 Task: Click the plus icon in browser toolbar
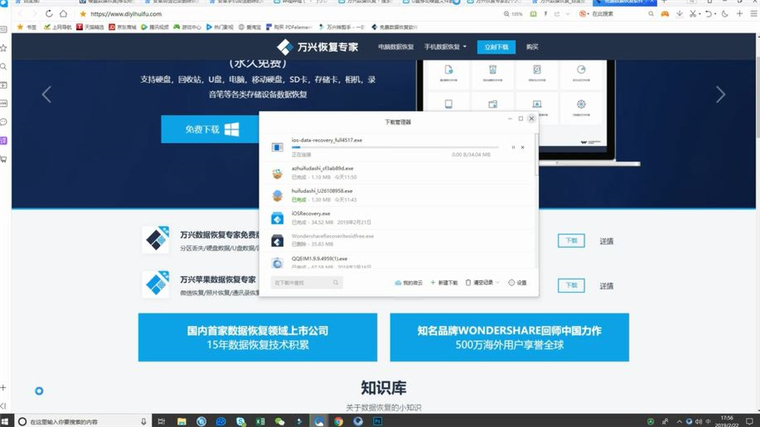[740, 14]
